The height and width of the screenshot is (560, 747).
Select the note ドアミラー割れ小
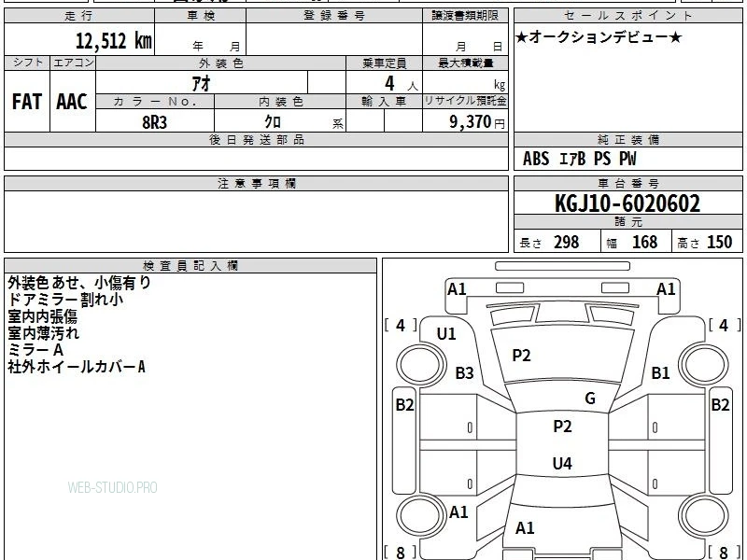(x=65, y=300)
